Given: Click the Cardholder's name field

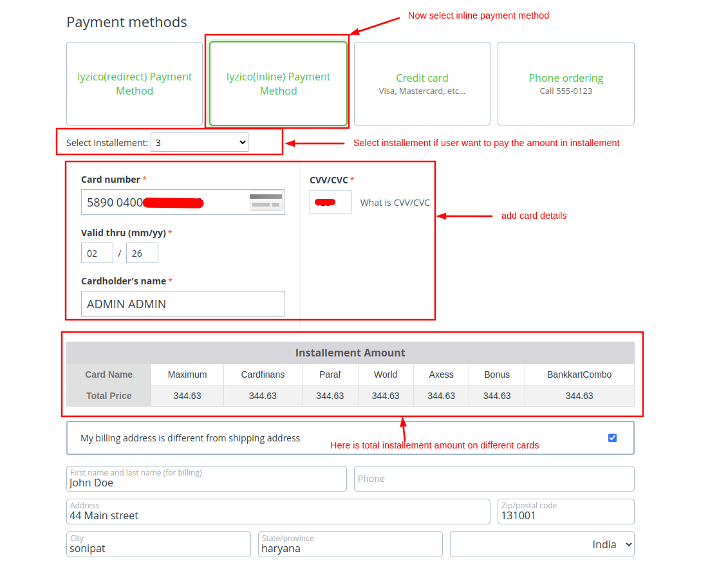Looking at the screenshot, I should [183, 304].
